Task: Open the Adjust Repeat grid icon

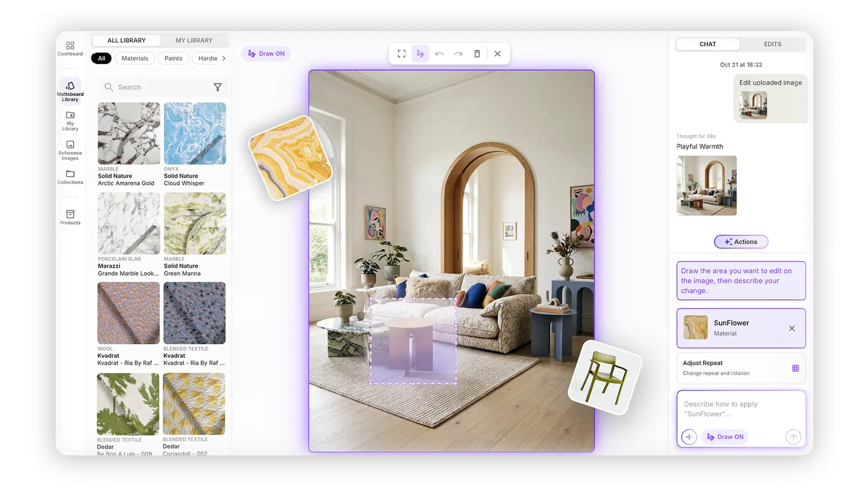Action: [795, 368]
